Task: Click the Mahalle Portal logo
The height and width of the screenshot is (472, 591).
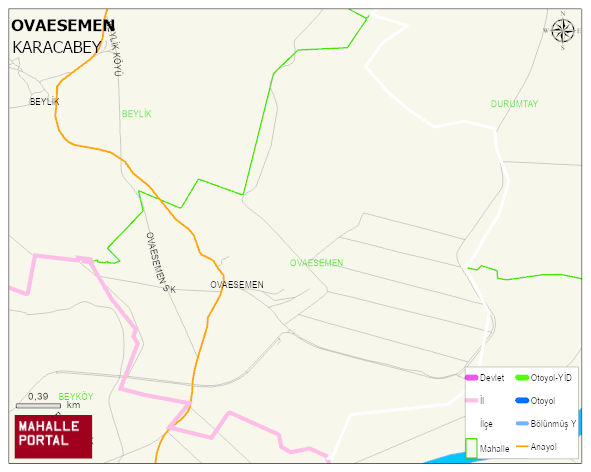Action: tap(53, 437)
